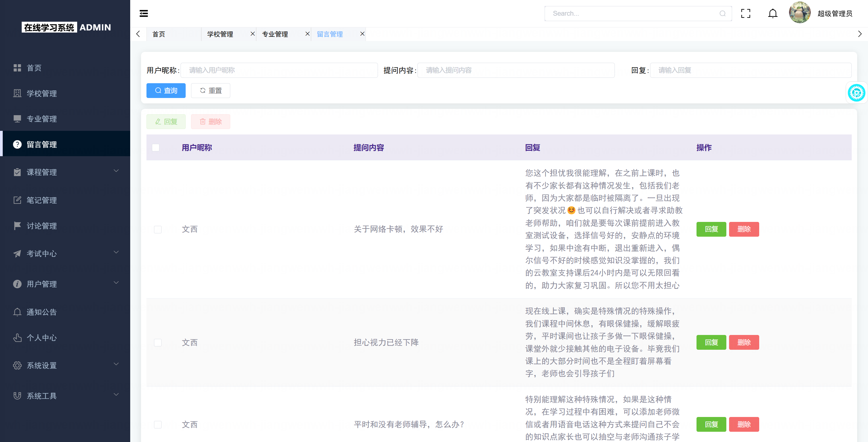Switch to the 专业管理 tab
868x442 pixels.
[x=275, y=34]
